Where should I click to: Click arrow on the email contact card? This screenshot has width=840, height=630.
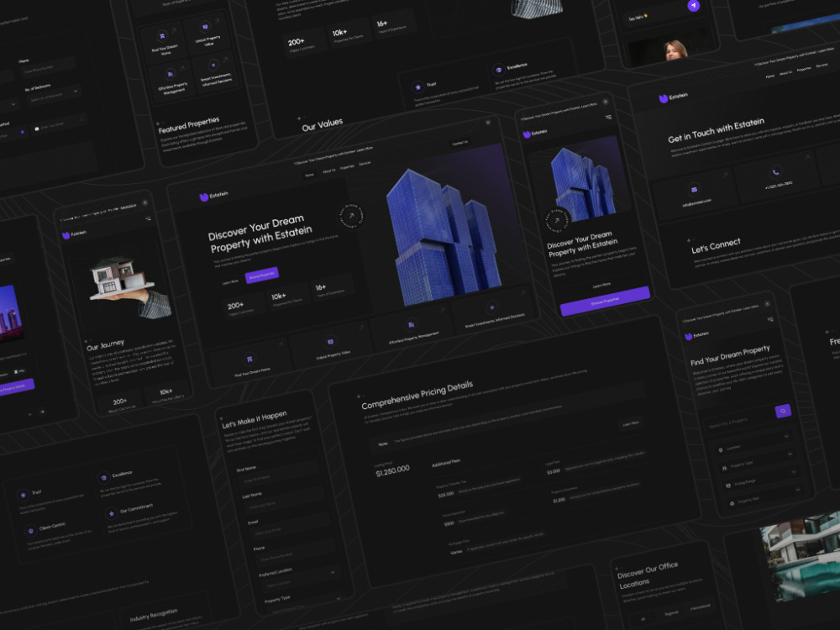click(x=726, y=175)
